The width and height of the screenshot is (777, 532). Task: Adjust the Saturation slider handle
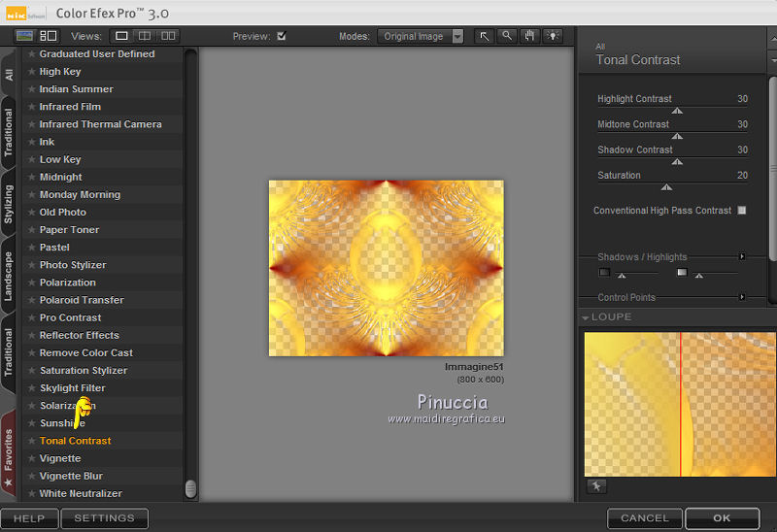[x=666, y=187]
